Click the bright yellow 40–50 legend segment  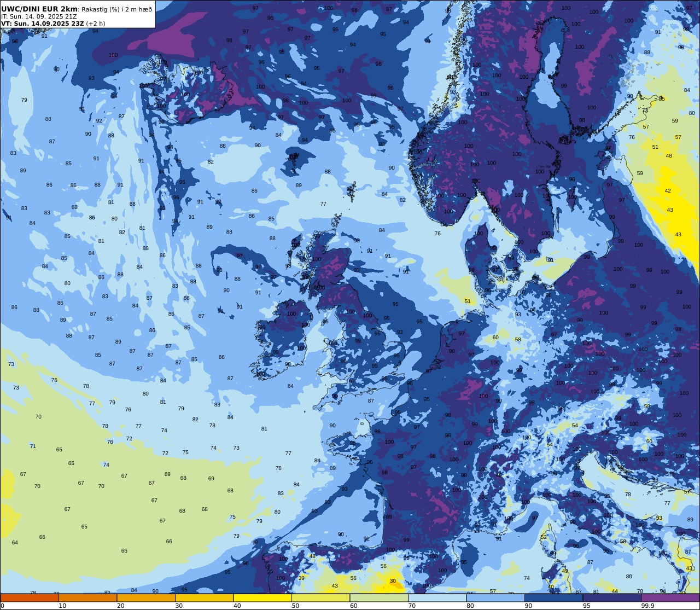click(x=262, y=597)
